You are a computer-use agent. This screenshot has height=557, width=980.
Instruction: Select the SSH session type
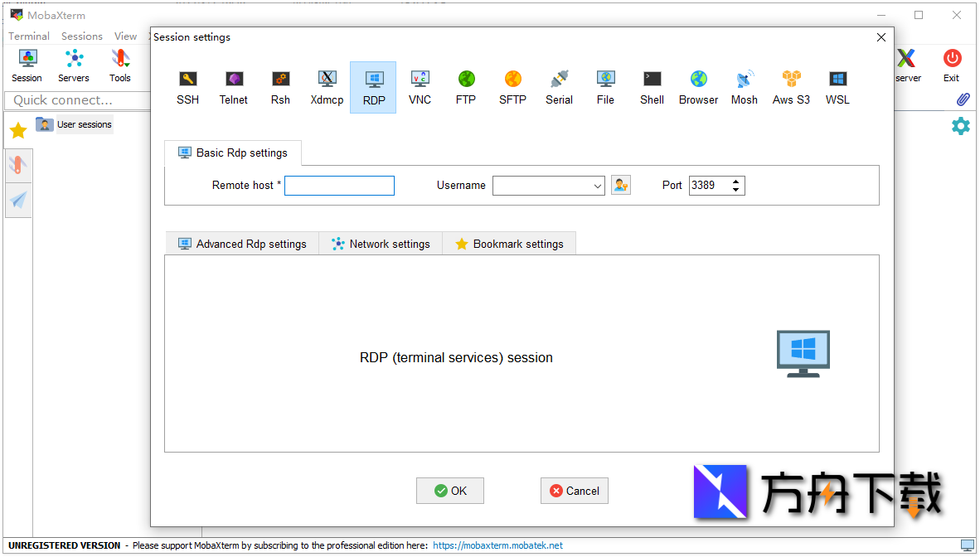187,86
